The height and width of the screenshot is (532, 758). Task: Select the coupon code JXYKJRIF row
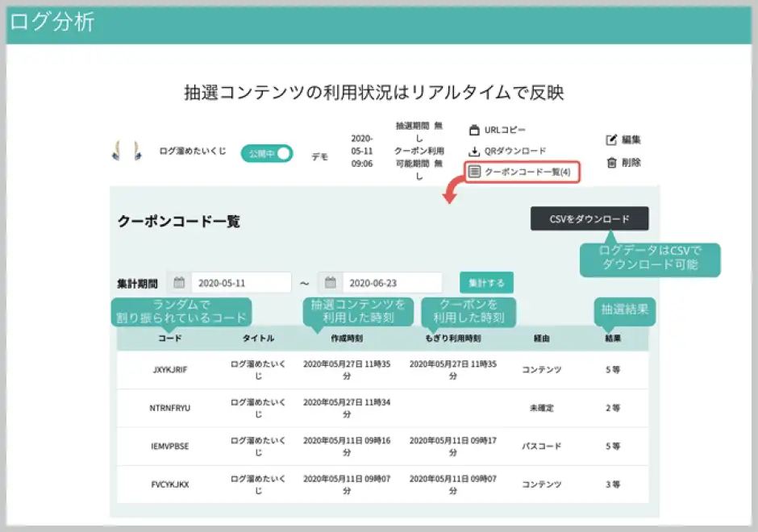[x=169, y=370]
